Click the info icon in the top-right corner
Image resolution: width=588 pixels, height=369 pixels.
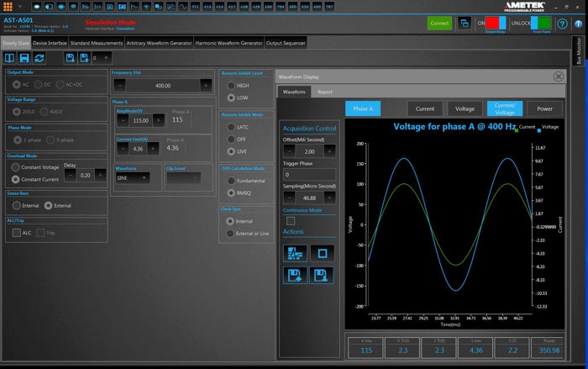(580, 23)
